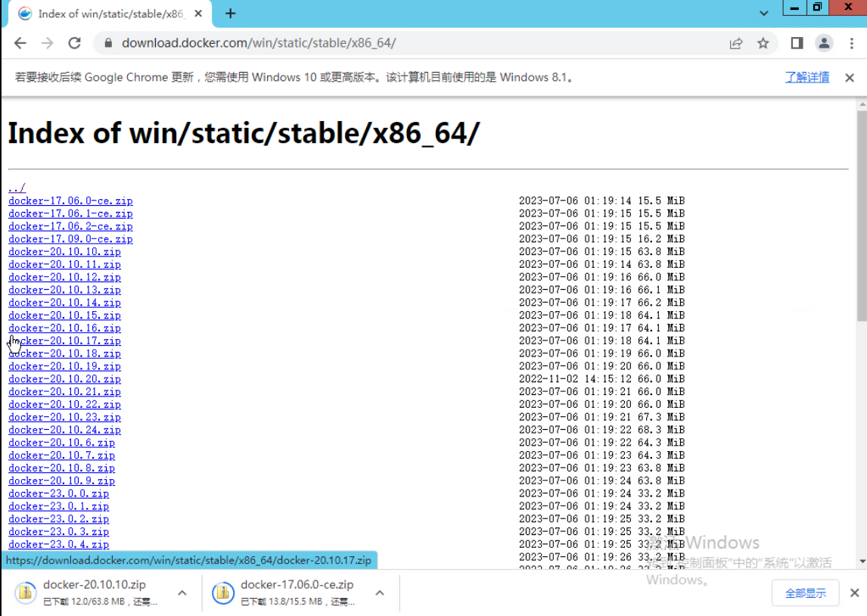
Task: Click the docker-20.10.15.zip link
Action: pos(65,315)
